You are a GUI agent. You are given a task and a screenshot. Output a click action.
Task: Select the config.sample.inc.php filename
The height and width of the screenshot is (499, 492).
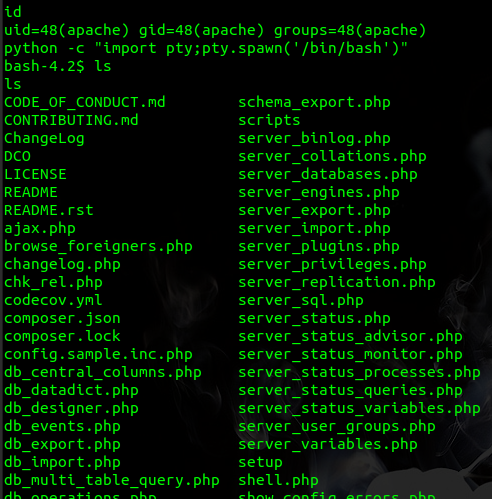coord(98,355)
